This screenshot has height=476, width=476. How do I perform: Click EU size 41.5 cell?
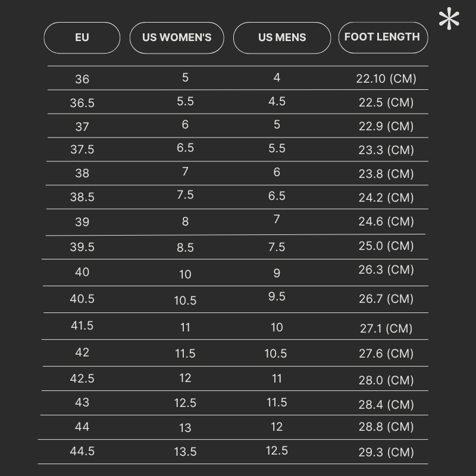(82, 325)
